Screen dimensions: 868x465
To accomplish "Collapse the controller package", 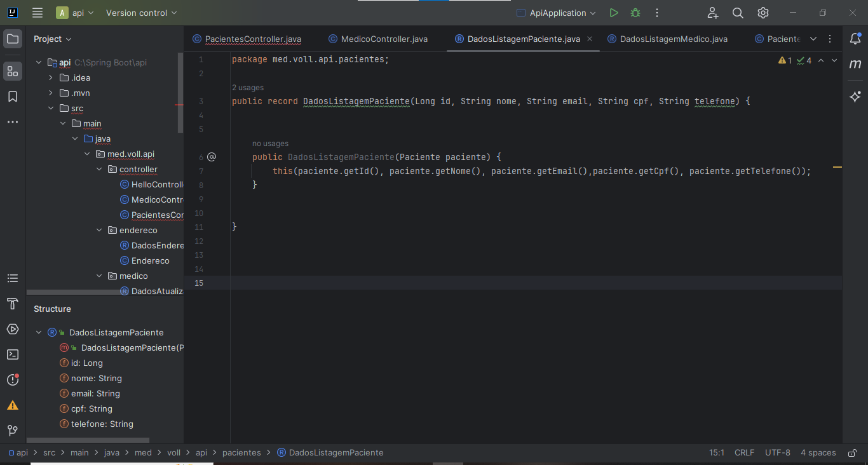I will (x=99, y=169).
